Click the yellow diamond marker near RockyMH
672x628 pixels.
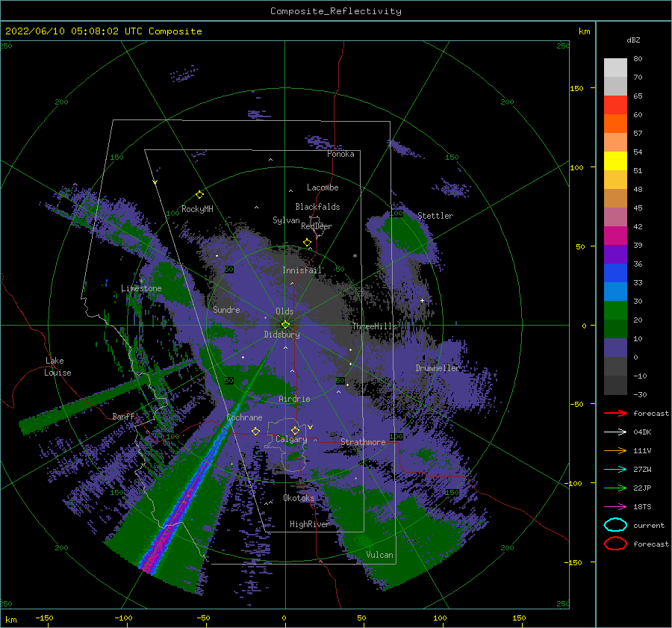point(199,195)
